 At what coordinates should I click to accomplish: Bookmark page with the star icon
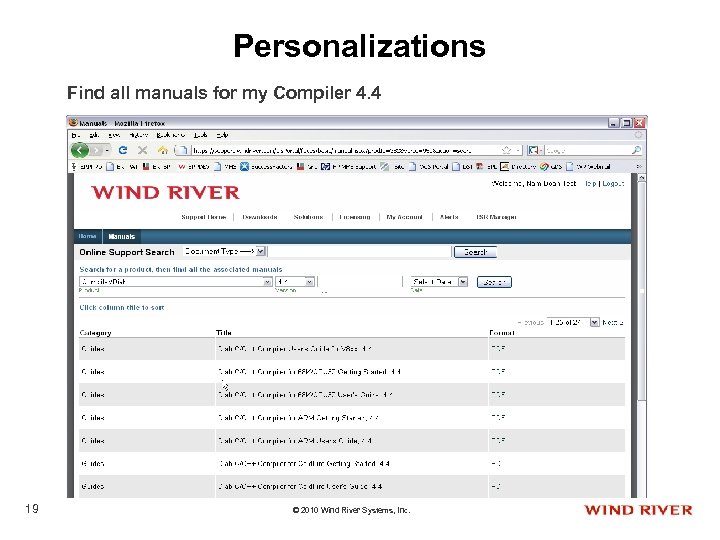point(506,150)
